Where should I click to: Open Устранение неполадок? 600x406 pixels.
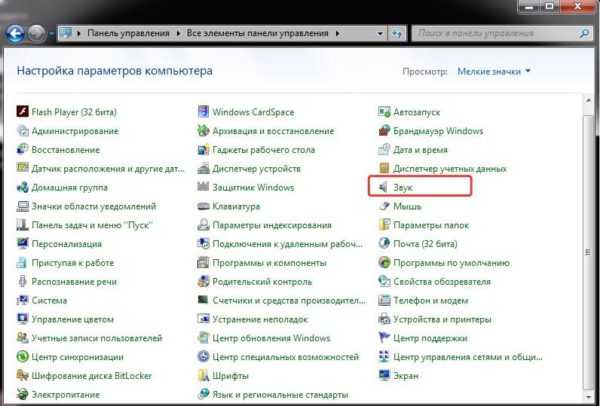[x=253, y=319]
